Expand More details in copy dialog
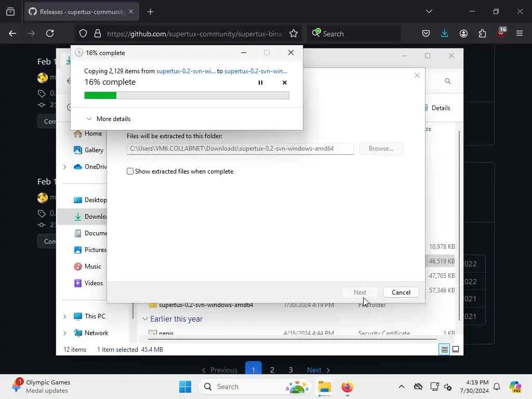 coord(109,119)
